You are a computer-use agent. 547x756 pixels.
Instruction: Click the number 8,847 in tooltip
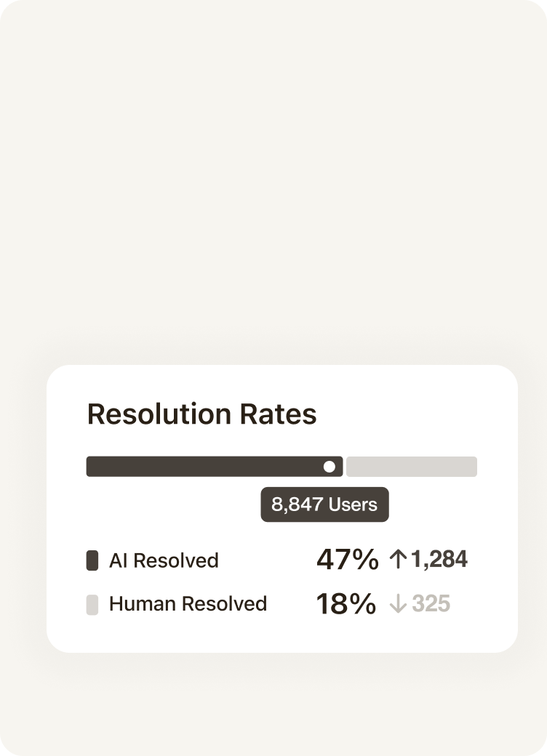point(297,504)
